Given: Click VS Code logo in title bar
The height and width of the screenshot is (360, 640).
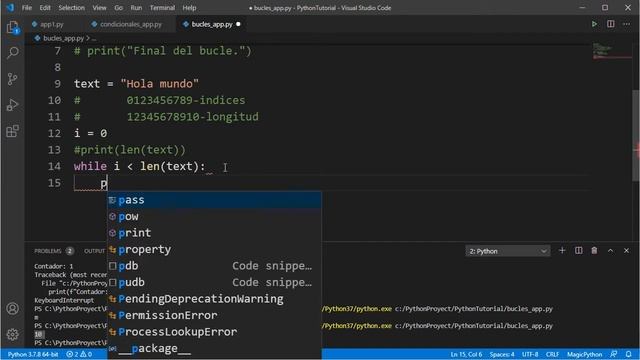Looking at the screenshot, I should coord(10,8).
